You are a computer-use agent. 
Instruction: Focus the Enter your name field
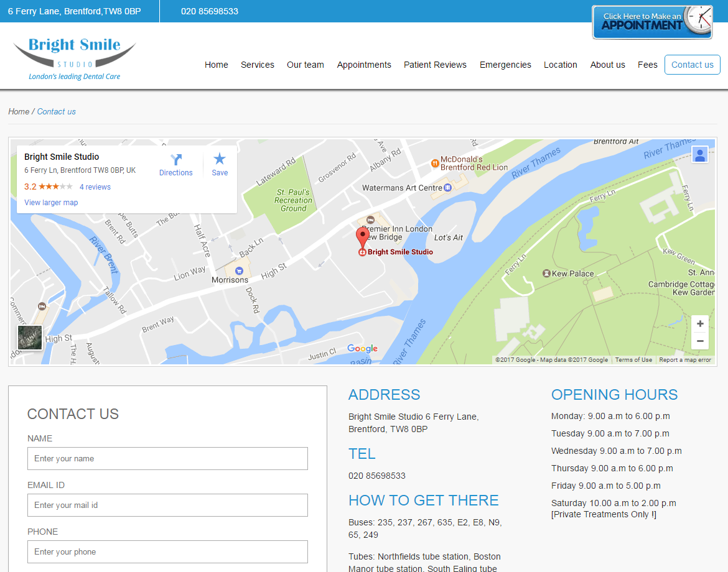pos(167,458)
